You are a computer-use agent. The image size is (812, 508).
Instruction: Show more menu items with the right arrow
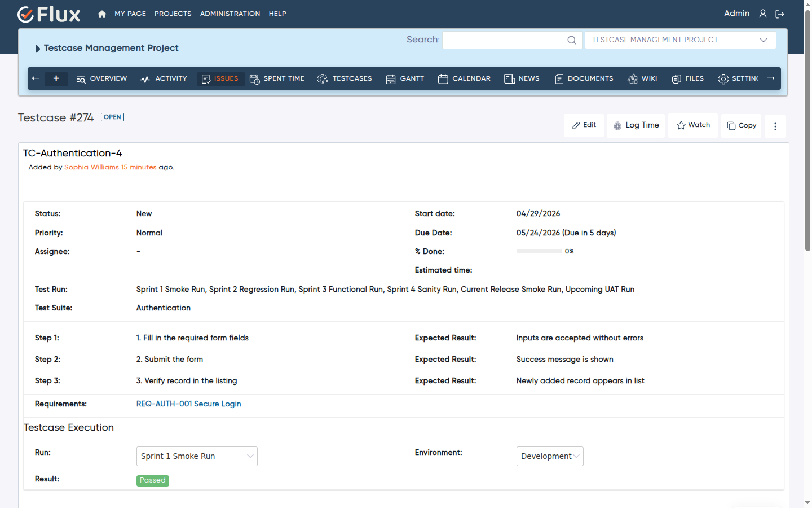(771, 78)
